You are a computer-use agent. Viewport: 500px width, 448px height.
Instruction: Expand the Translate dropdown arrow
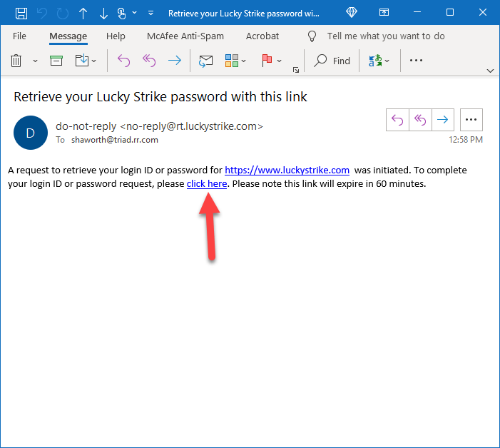pyautogui.click(x=387, y=61)
